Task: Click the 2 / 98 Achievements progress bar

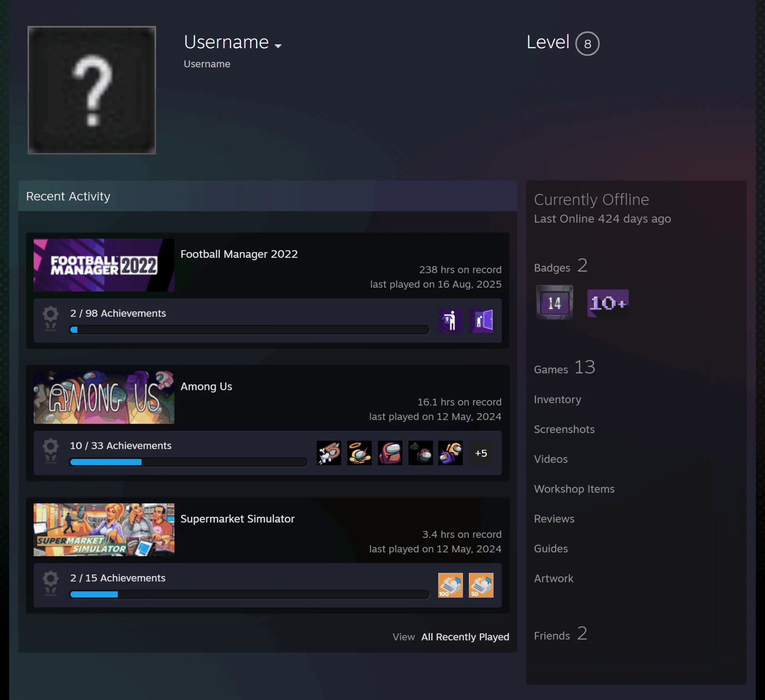Action: click(249, 330)
